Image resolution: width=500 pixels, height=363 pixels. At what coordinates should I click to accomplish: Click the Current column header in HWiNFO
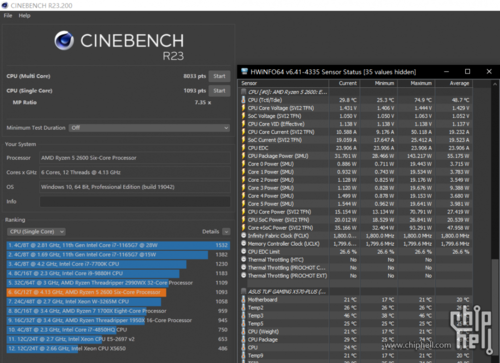(344, 83)
